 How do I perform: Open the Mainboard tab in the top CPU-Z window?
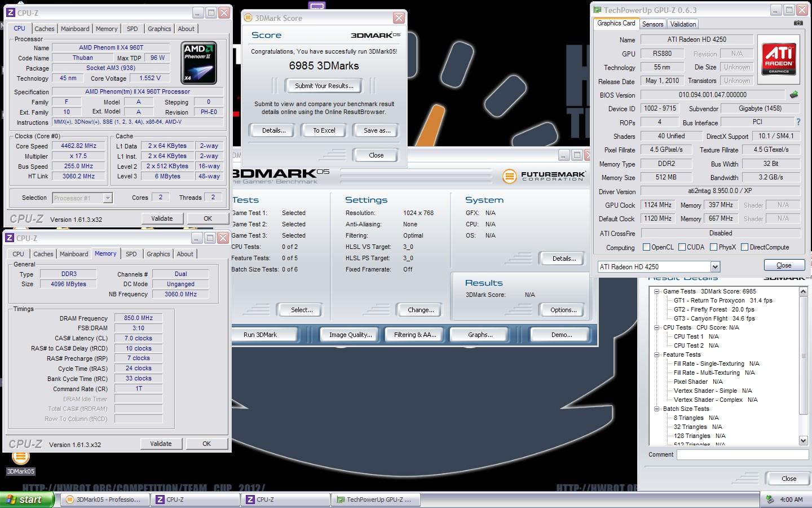(75, 29)
